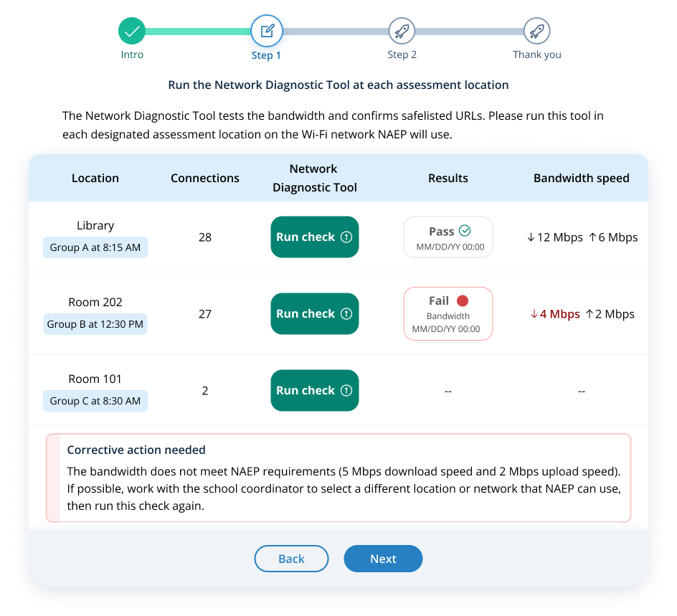Viewport: 677px width, 616px height.
Task: Click the red Fail status dot
Action: pos(463,301)
